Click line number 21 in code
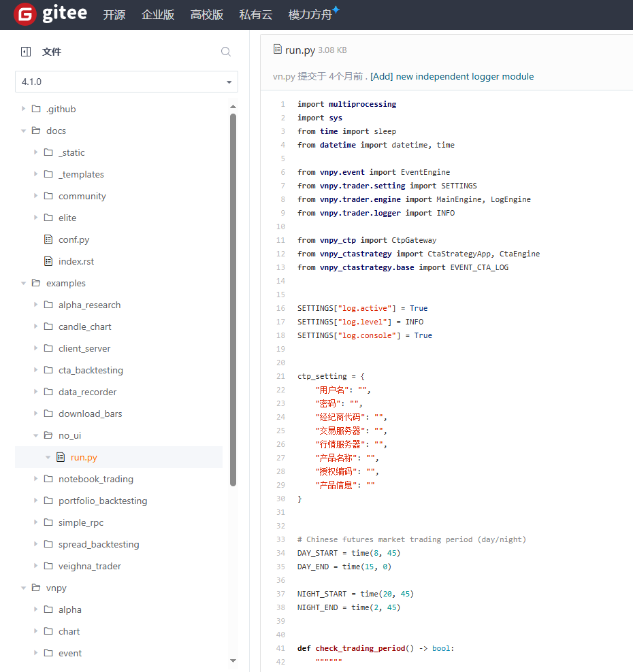This screenshot has height=672, width=633. coord(280,376)
